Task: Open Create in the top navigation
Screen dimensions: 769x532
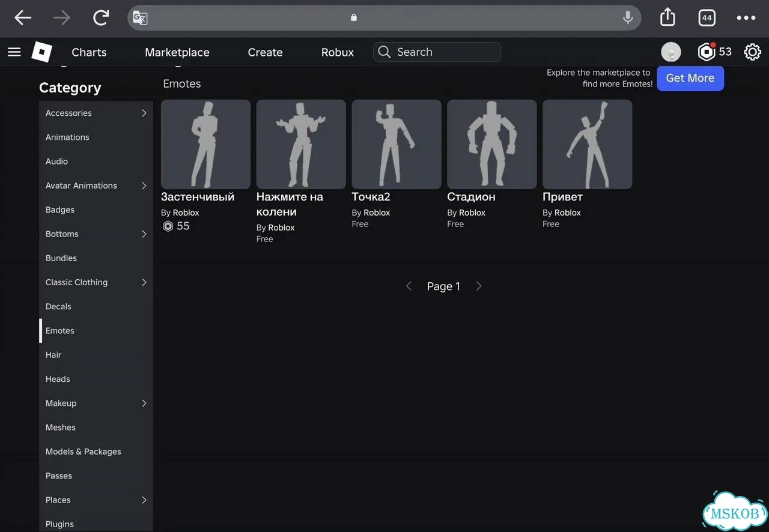Action: point(265,52)
